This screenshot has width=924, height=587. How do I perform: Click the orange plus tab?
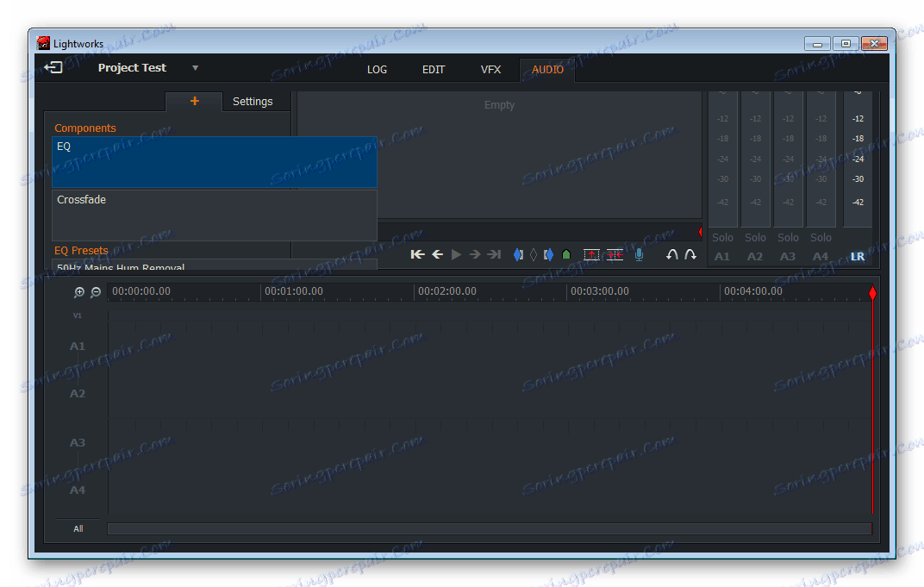[195, 102]
